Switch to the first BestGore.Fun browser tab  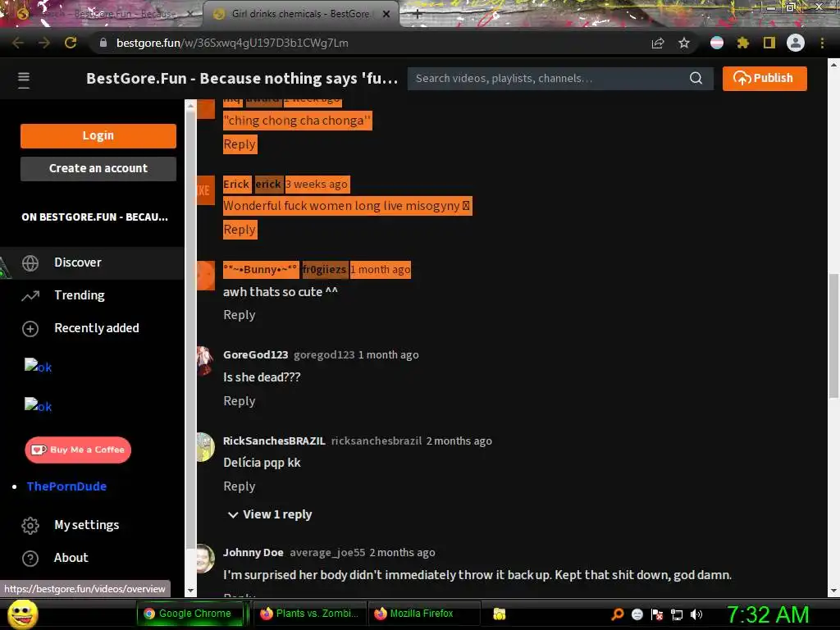(102, 14)
